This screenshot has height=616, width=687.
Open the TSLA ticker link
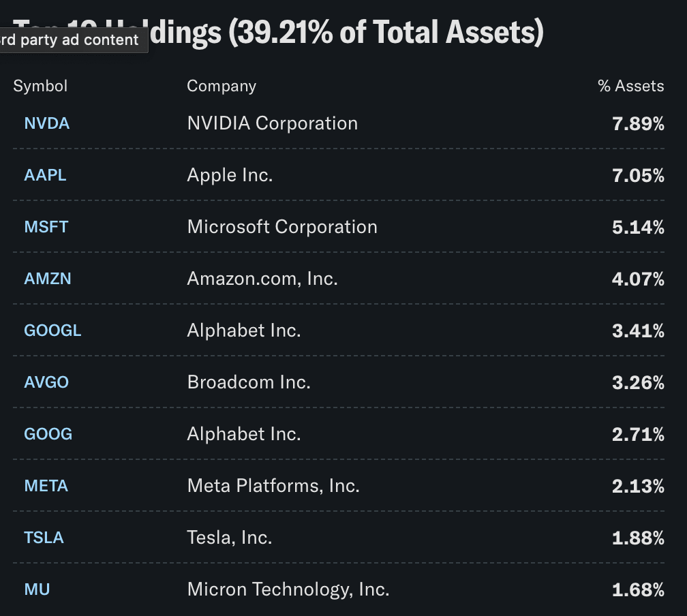(44, 537)
